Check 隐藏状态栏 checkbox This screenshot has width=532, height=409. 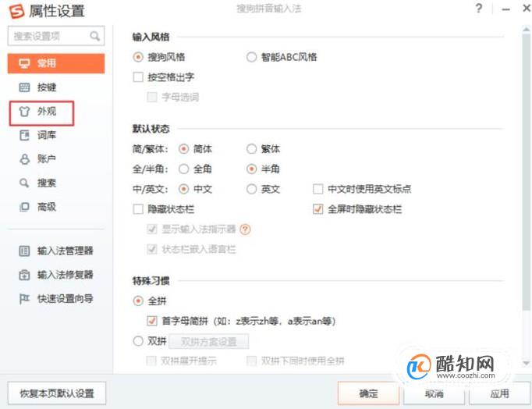[138, 209]
